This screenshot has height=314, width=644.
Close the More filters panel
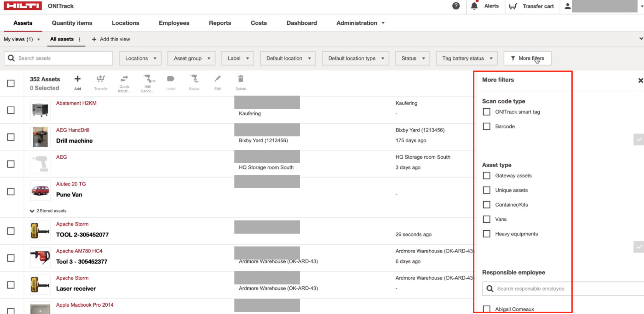click(641, 80)
